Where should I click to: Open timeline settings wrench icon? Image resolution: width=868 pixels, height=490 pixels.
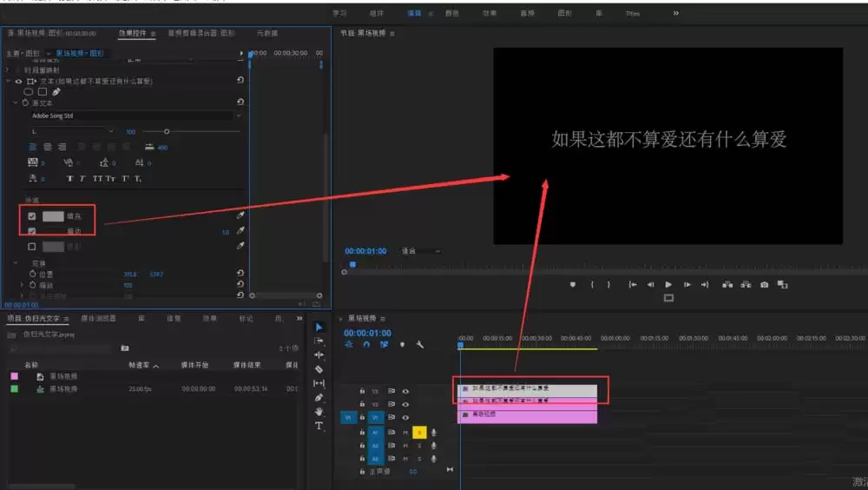tap(420, 344)
